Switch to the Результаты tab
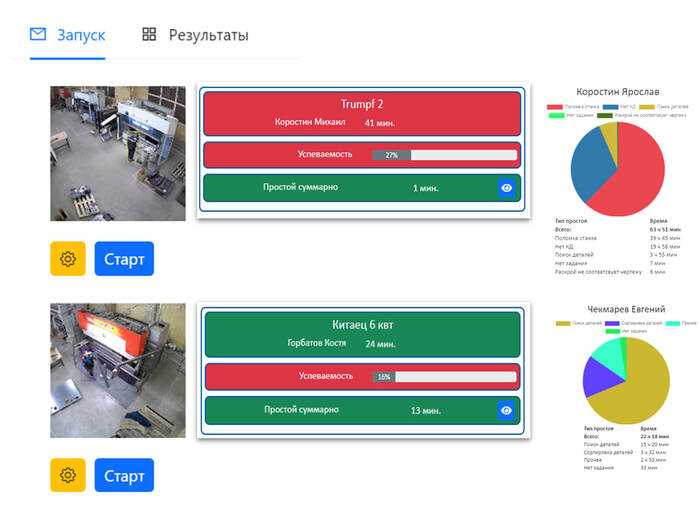The height and width of the screenshot is (510, 700). click(208, 35)
